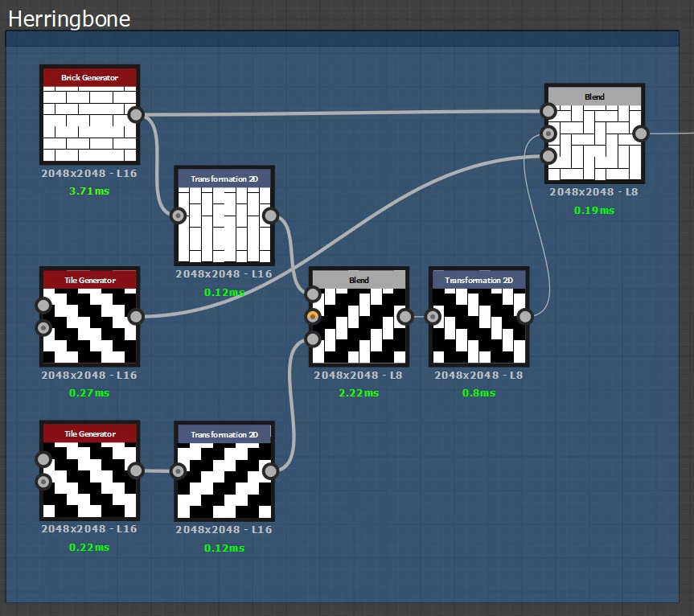This screenshot has height=616, width=694.
Task: Click top input pin of 0.19ms Blend node
Action: pos(548,111)
